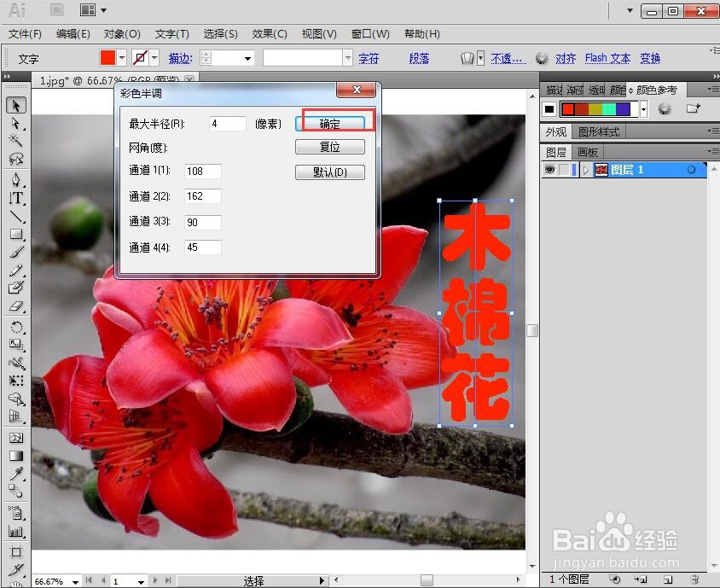Open 字符 panel link
720x588 pixels.
pyautogui.click(x=369, y=58)
